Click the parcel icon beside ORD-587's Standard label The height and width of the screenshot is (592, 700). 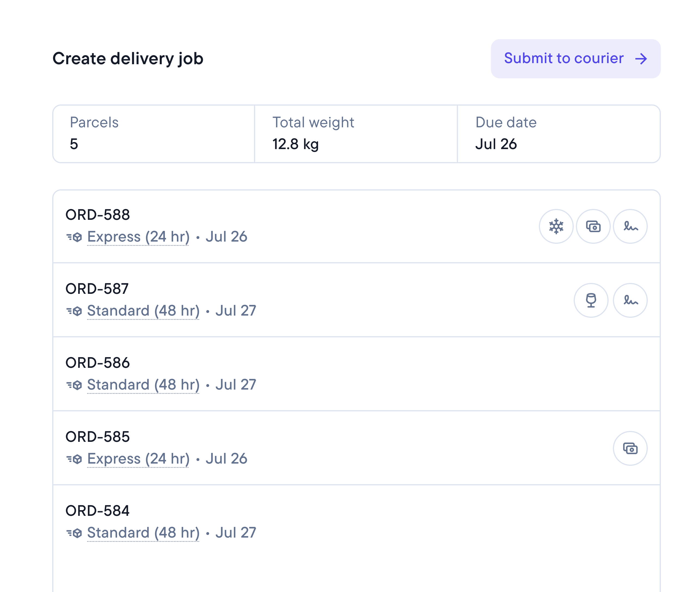(75, 311)
